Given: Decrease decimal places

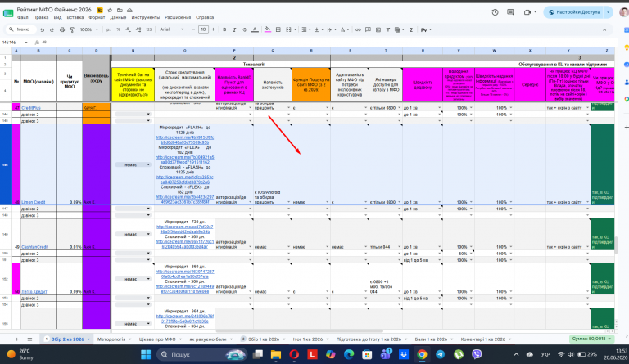Looking at the screenshot, I should pos(129,29).
